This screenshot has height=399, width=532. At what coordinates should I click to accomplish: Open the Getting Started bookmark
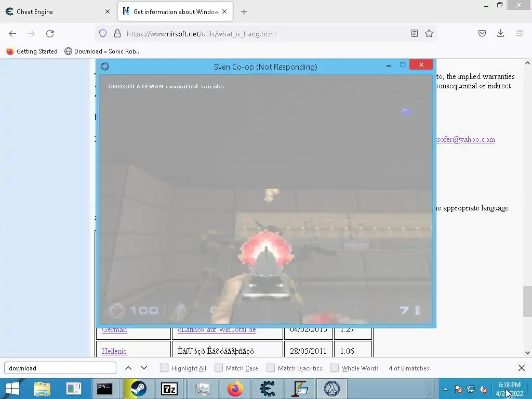(32, 51)
